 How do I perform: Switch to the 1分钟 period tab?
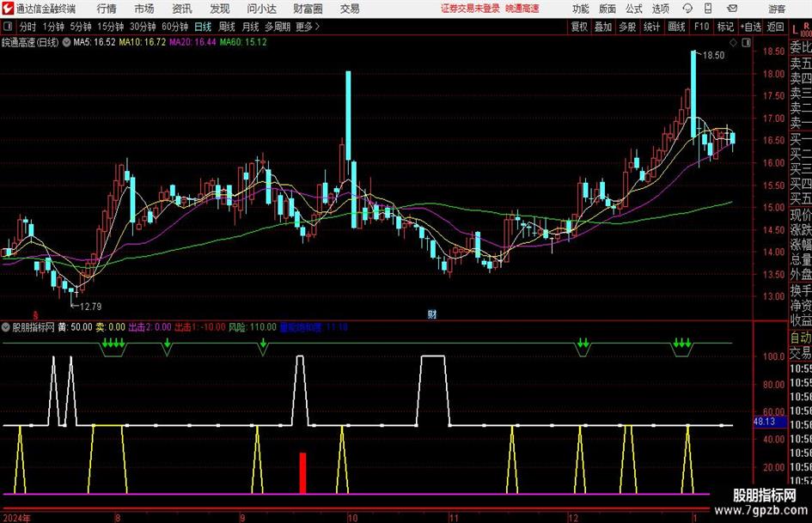(53, 27)
